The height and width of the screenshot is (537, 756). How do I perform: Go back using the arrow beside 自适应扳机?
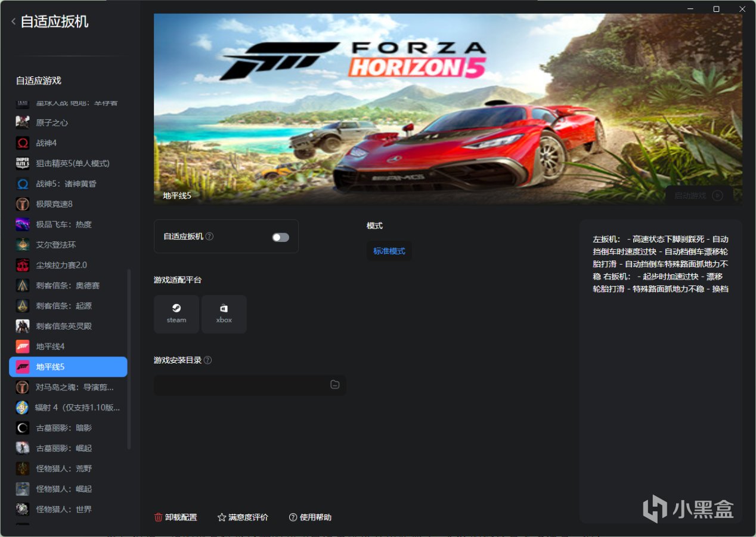tap(13, 22)
